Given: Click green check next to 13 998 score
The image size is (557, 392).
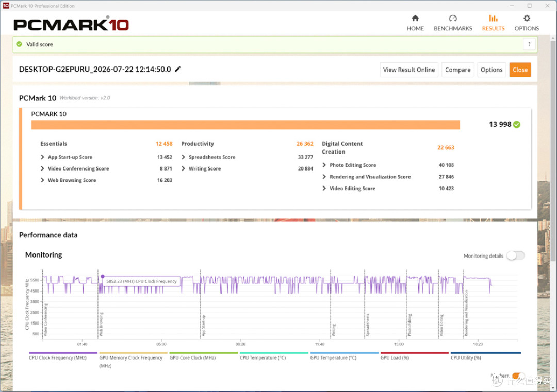Looking at the screenshot, I should click(x=517, y=124).
